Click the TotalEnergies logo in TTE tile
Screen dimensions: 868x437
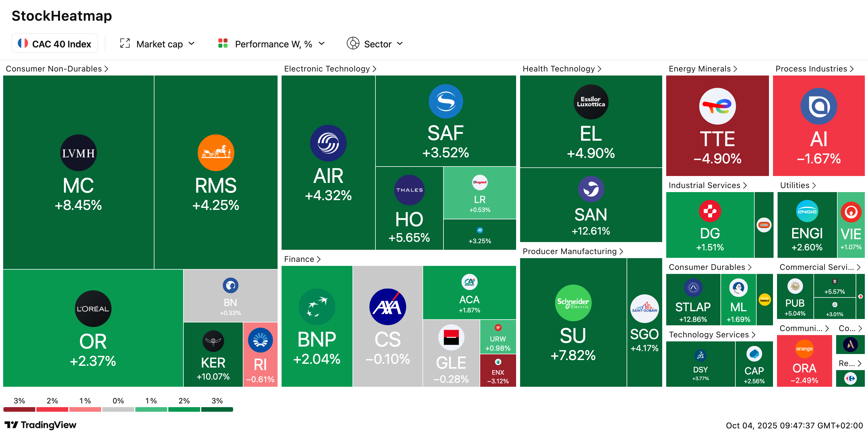coord(717,106)
